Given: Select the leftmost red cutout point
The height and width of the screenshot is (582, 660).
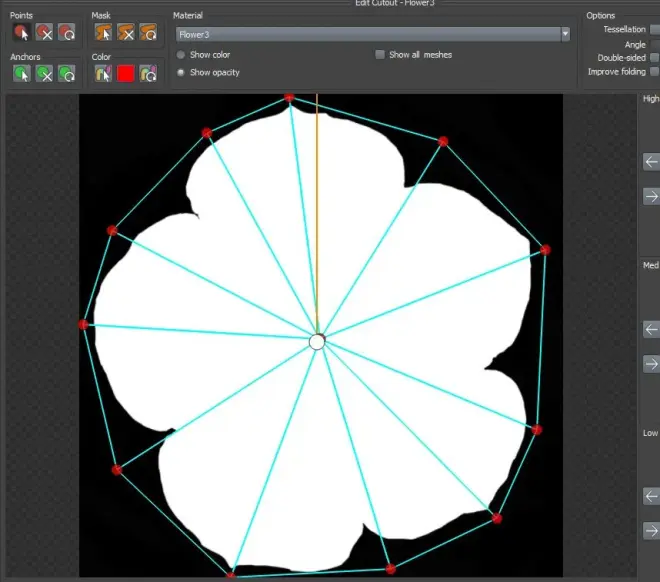Looking at the screenshot, I should click(83, 324).
